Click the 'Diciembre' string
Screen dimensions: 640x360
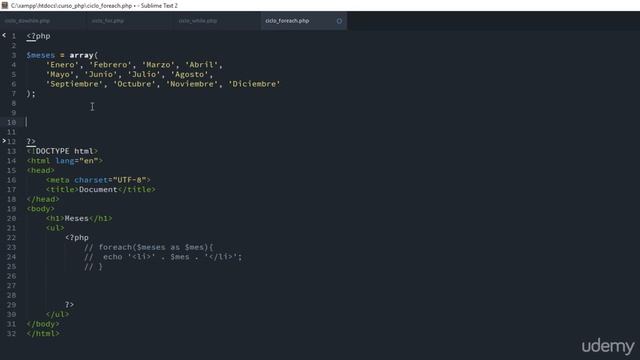(254, 84)
